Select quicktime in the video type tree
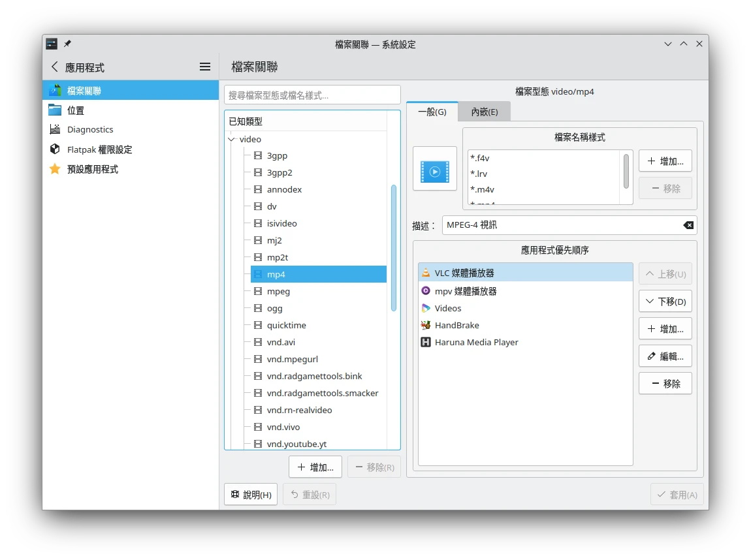Screen dimensions: 751x560 pyautogui.click(x=286, y=325)
